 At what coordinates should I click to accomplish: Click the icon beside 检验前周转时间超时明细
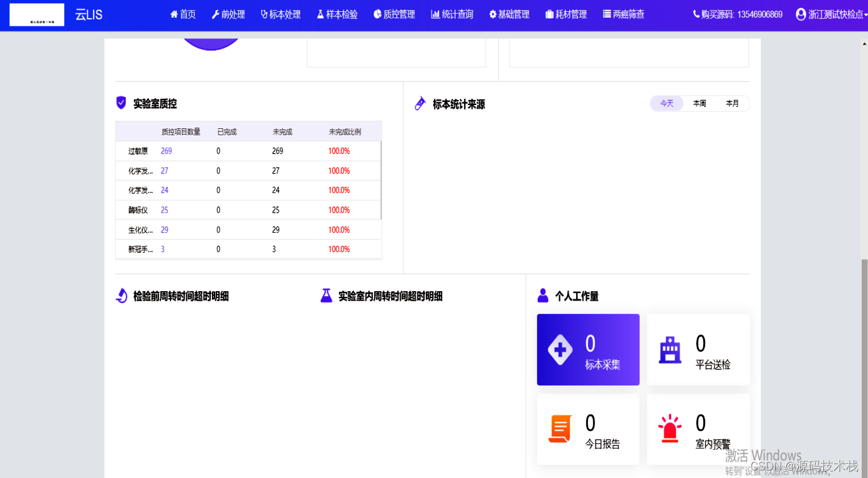pyautogui.click(x=121, y=296)
